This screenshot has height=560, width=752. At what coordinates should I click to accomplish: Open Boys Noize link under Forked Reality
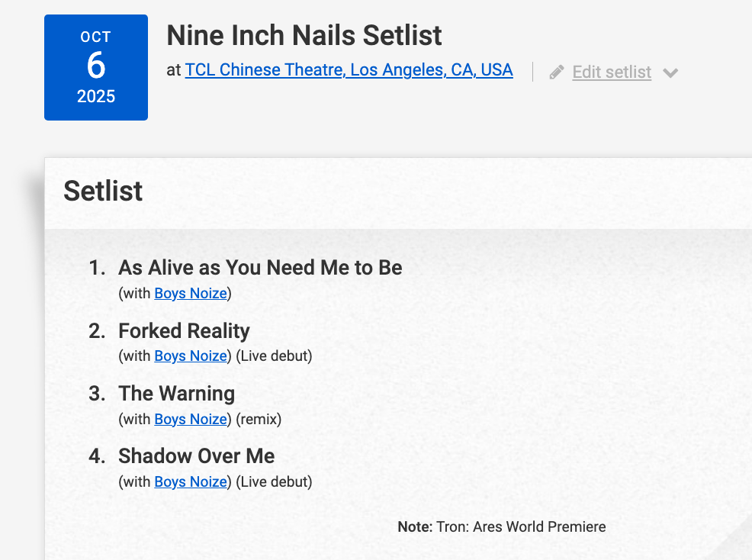[191, 356]
